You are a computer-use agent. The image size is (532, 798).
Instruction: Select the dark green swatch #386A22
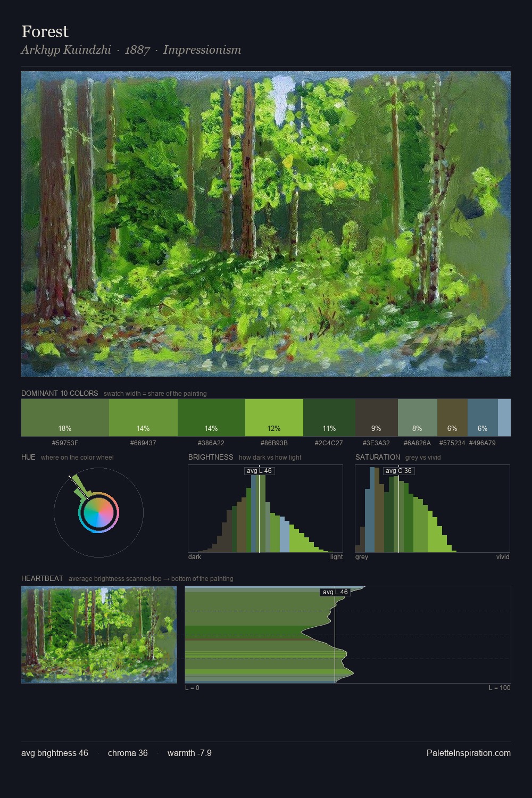(211, 418)
